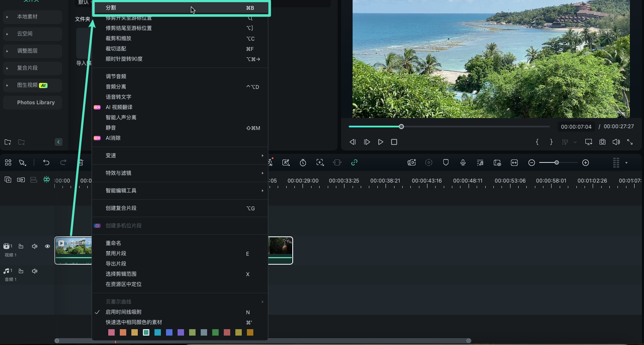The height and width of the screenshot is (345, 644).
Task: Open the 特效与滤镜 submenu
Action: pyautogui.click(x=180, y=173)
